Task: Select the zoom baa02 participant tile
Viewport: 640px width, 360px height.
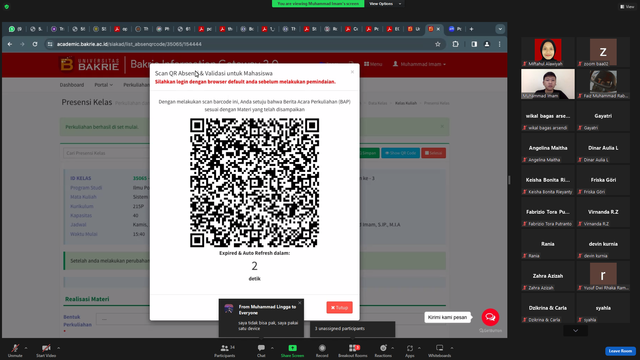Action: 603,52
